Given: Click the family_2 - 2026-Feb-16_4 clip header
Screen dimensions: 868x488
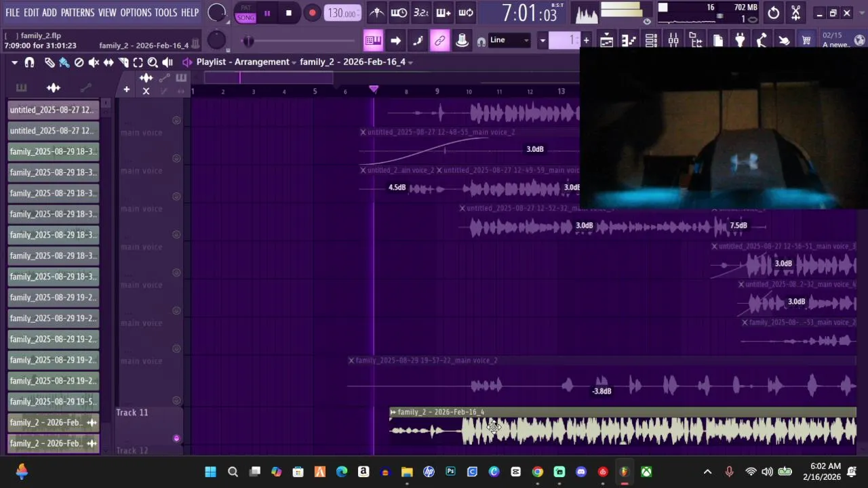Looking at the screenshot, I should point(623,412).
